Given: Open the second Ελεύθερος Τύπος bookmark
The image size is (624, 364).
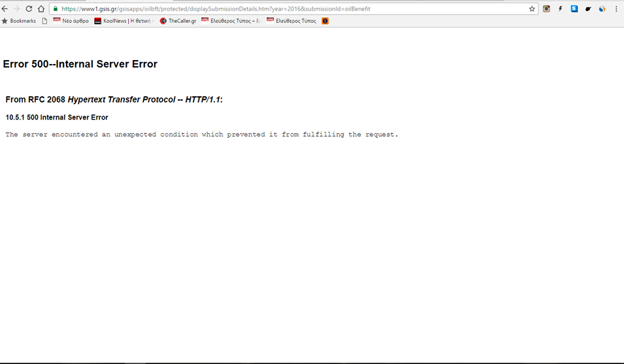Looking at the screenshot, I should tap(291, 21).
